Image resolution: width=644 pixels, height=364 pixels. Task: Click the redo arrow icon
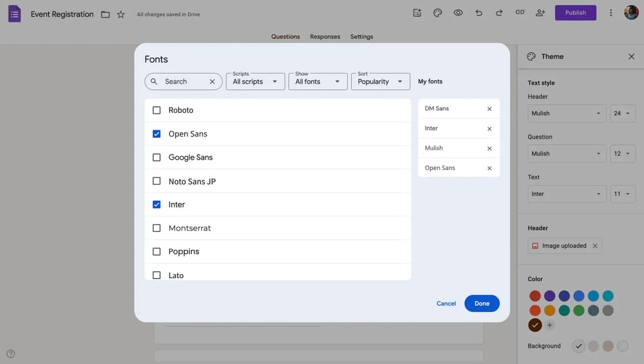point(499,13)
